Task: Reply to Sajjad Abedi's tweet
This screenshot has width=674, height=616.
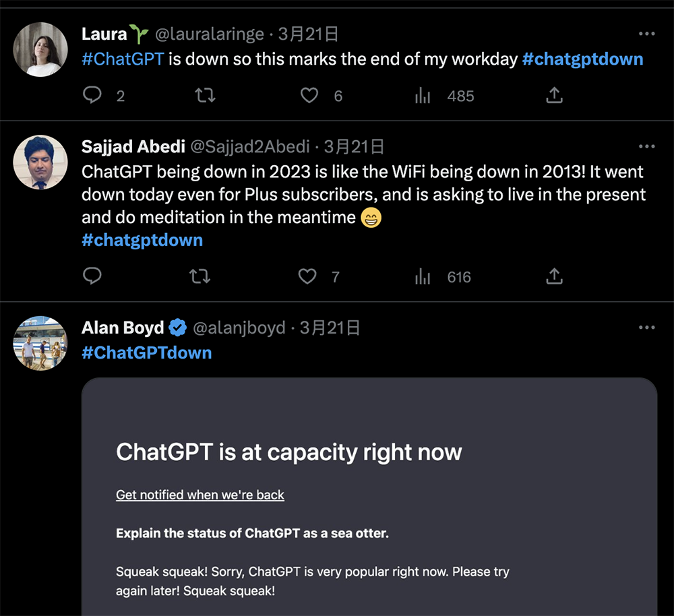Action: [92, 276]
